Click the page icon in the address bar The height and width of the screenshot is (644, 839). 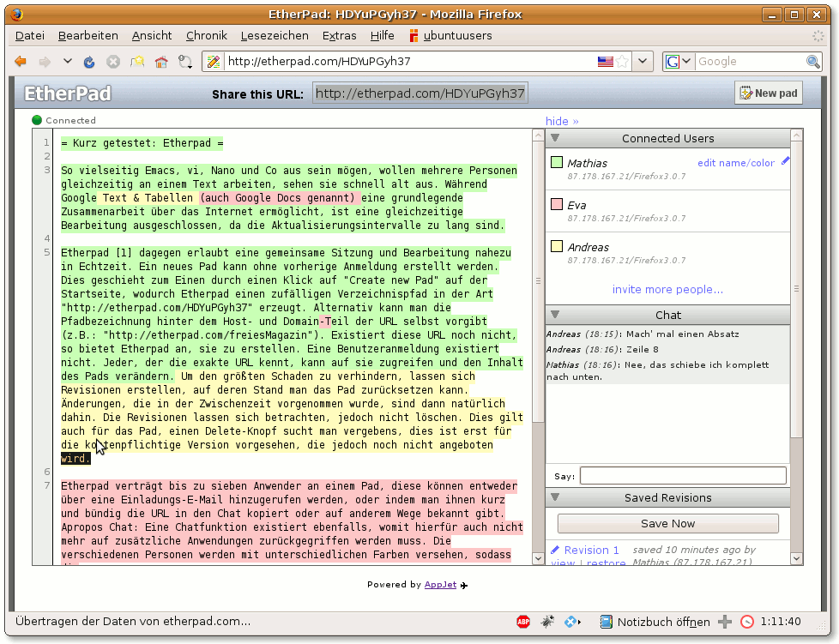(213, 62)
